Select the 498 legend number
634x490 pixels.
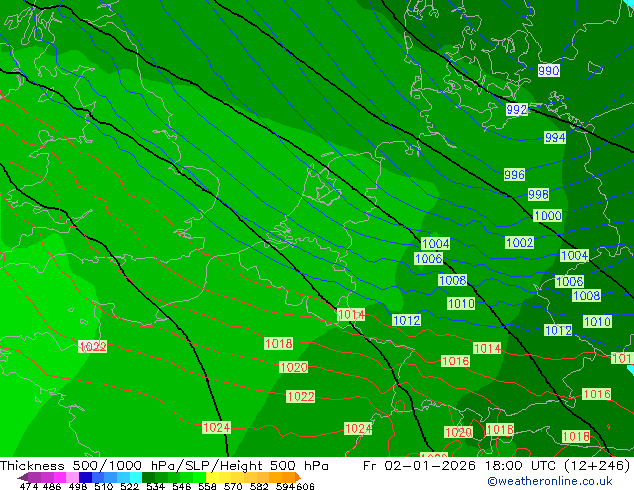[x=78, y=486]
